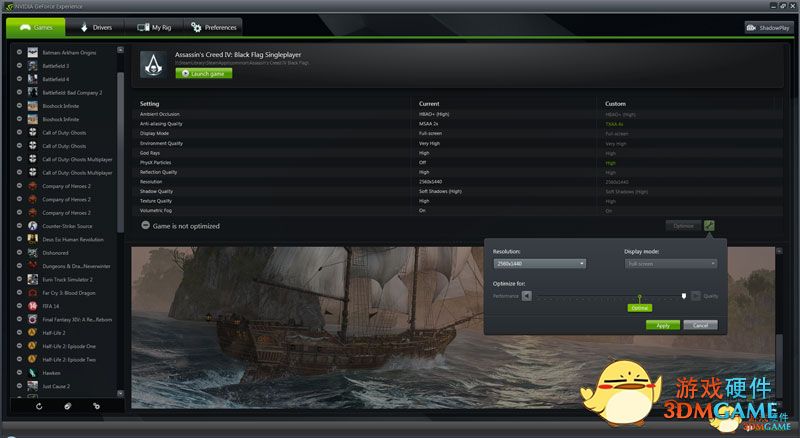Click the refresh icon below the game list

point(39,406)
